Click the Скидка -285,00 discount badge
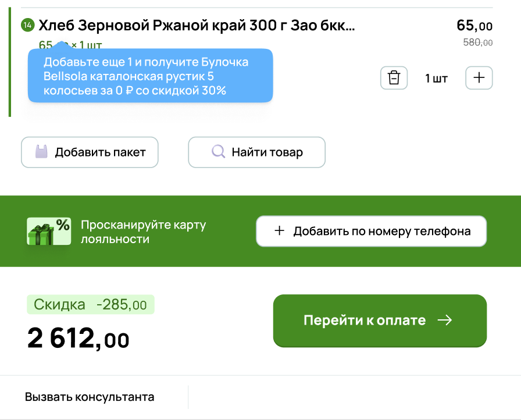This screenshot has width=521, height=420. pyautogui.click(x=90, y=304)
